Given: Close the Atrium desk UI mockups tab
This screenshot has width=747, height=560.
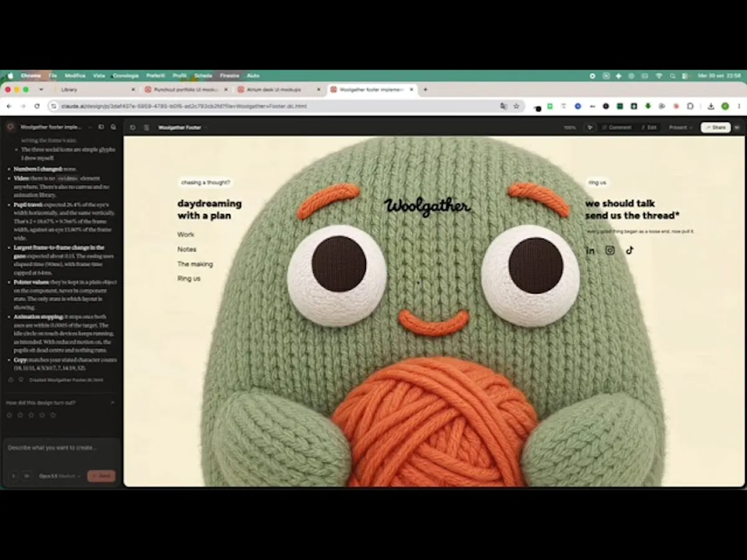Looking at the screenshot, I should coord(319,90).
